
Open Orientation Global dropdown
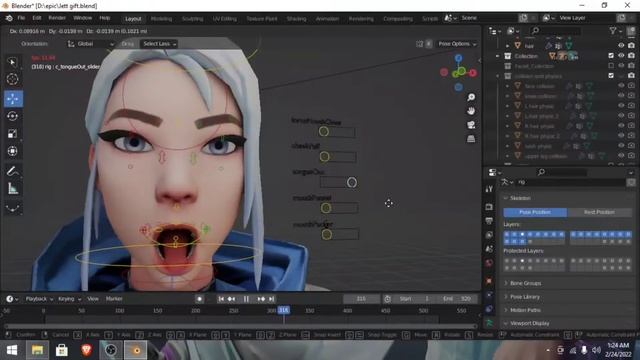pos(91,44)
